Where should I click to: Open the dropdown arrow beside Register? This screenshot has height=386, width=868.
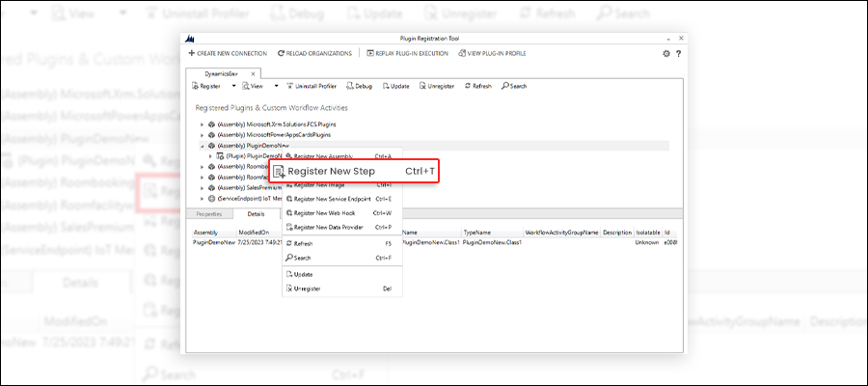tap(233, 87)
